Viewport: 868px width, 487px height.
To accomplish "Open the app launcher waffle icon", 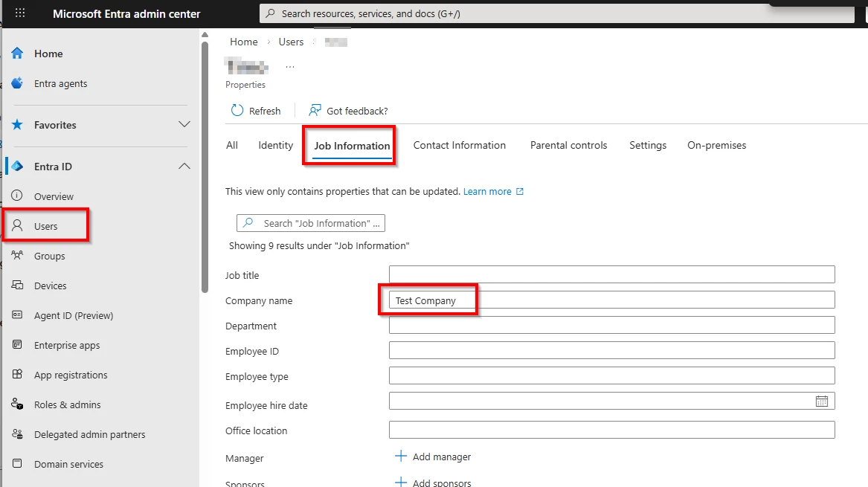I will [x=20, y=13].
